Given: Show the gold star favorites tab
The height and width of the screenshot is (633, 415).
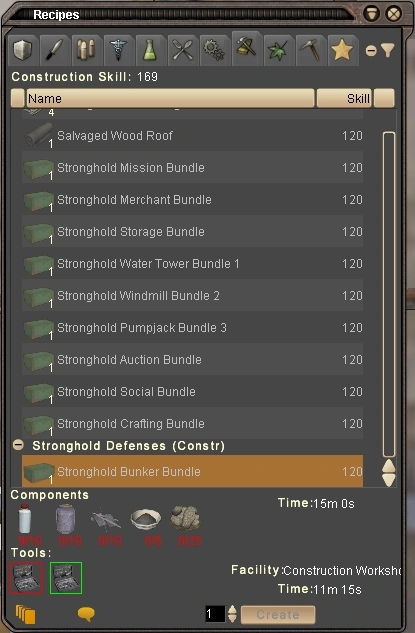Looking at the screenshot, I should tap(342, 50).
